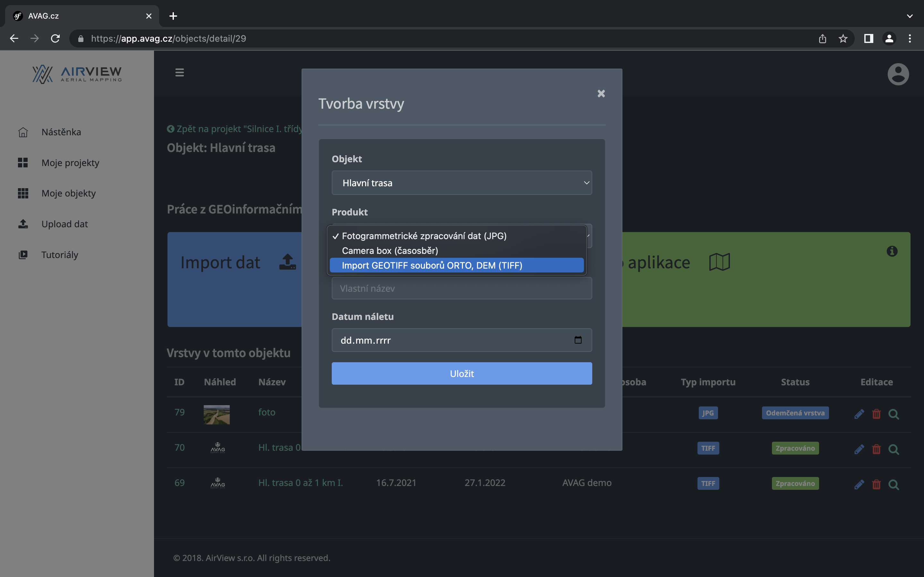Open the Objekt dropdown showing Hlavní trasa
The width and height of the screenshot is (924, 577).
[x=462, y=183]
